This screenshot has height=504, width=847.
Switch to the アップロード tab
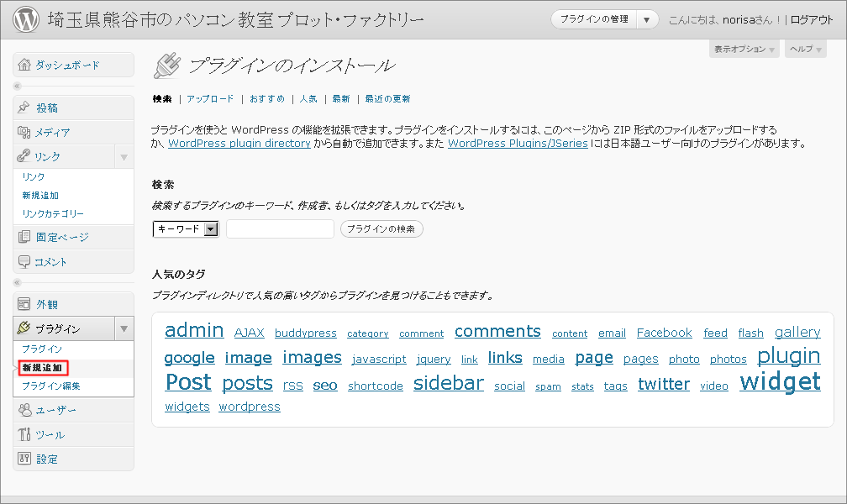click(210, 99)
